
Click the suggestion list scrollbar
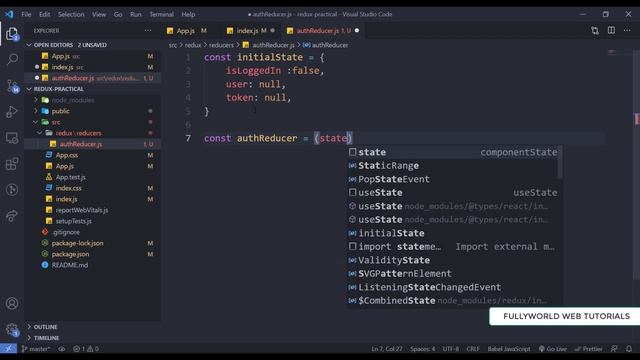click(560, 162)
